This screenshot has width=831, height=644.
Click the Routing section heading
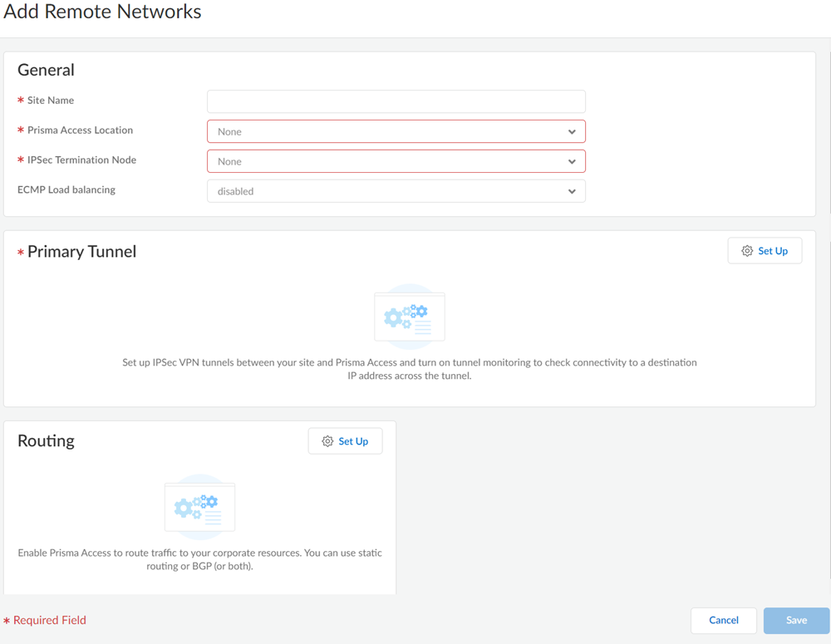(x=47, y=440)
